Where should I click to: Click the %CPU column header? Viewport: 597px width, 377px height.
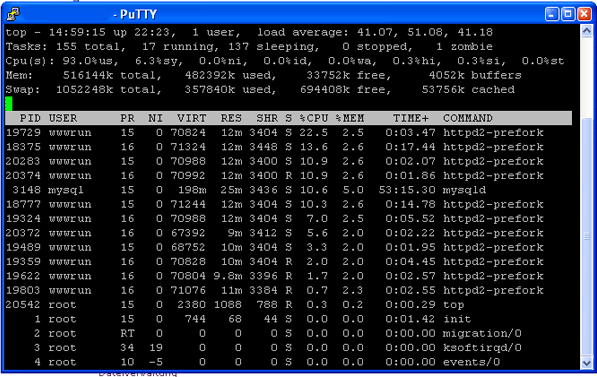tap(314, 118)
